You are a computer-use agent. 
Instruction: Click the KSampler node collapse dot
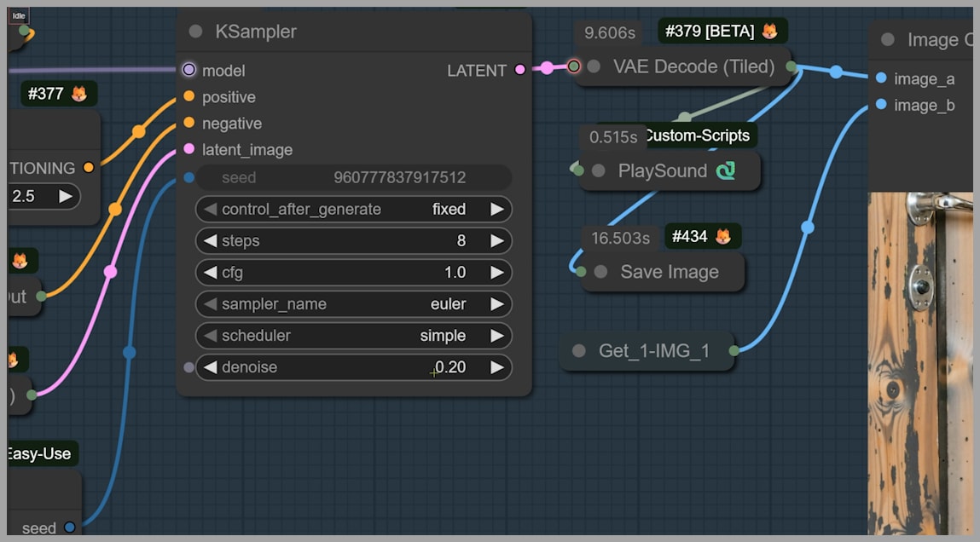[195, 32]
